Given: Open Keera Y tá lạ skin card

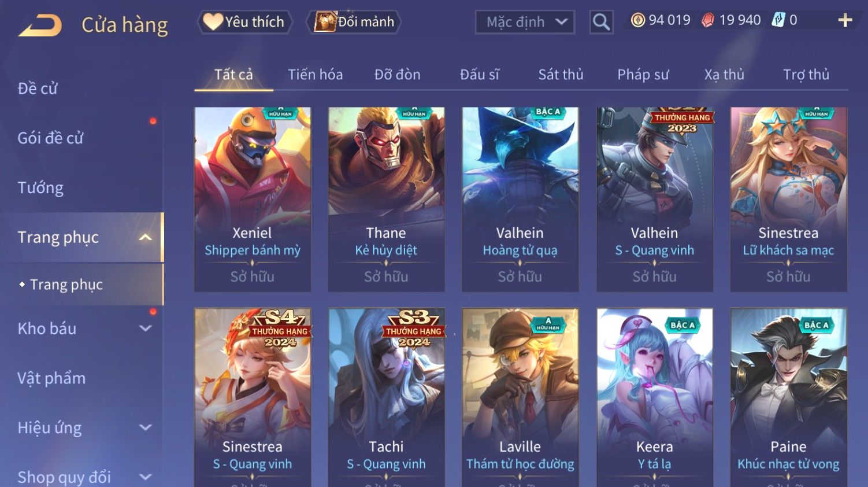Looking at the screenshot, I should click(x=654, y=397).
